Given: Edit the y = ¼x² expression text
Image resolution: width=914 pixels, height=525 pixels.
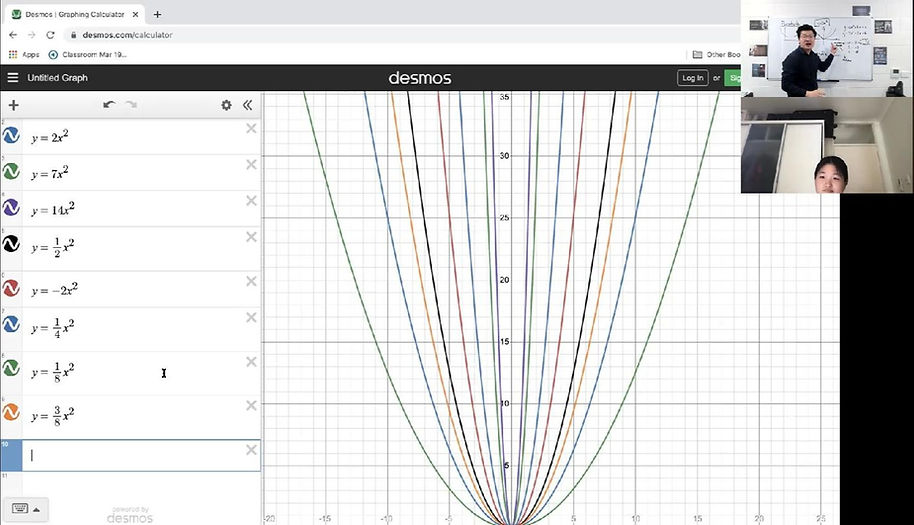Looking at the screenshot, I should pos(53,328).
